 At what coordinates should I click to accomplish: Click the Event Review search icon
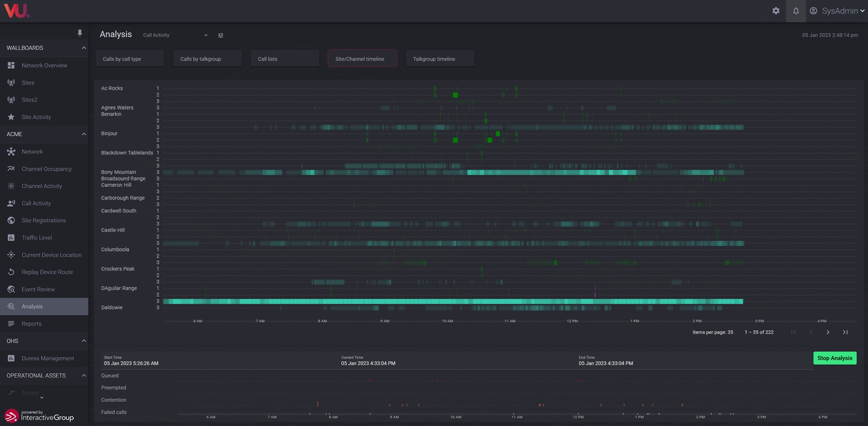(11, 289)
